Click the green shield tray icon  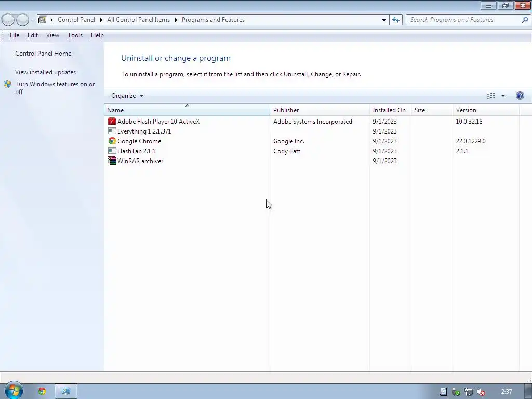pyautogui.click(x=456, y=392)
